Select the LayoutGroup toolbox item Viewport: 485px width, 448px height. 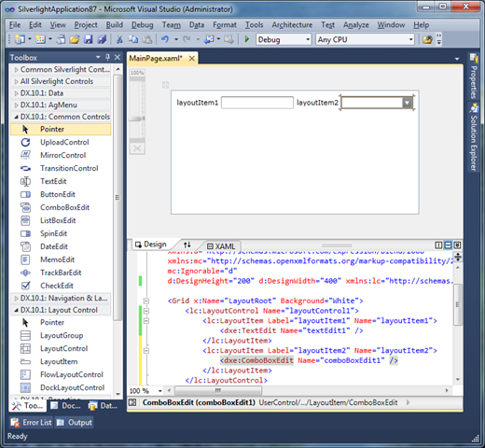point(61,336)
